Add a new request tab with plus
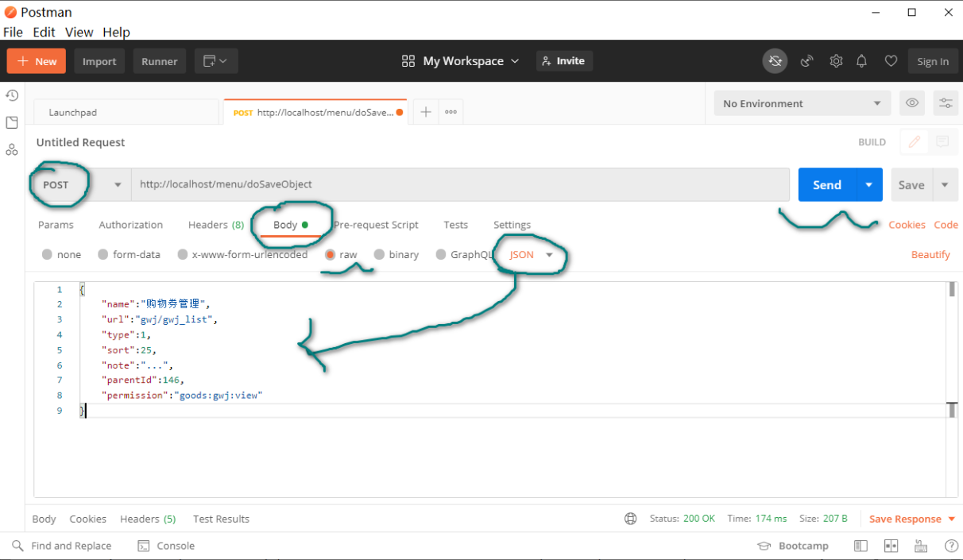 click(426, 112)
